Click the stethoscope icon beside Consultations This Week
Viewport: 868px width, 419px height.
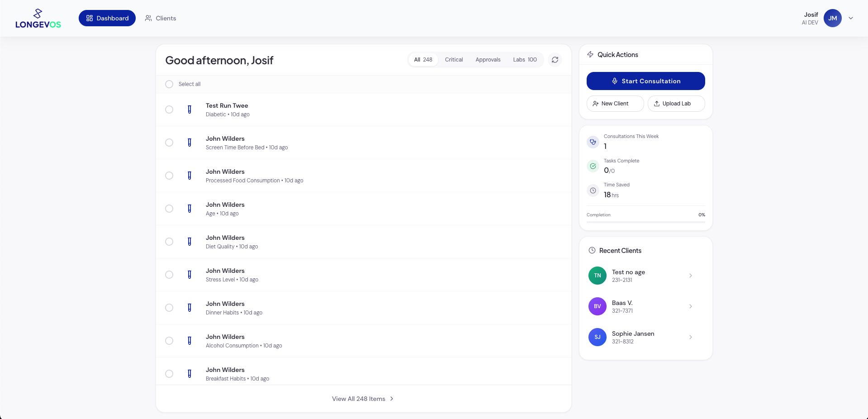[x=593, y=142]
